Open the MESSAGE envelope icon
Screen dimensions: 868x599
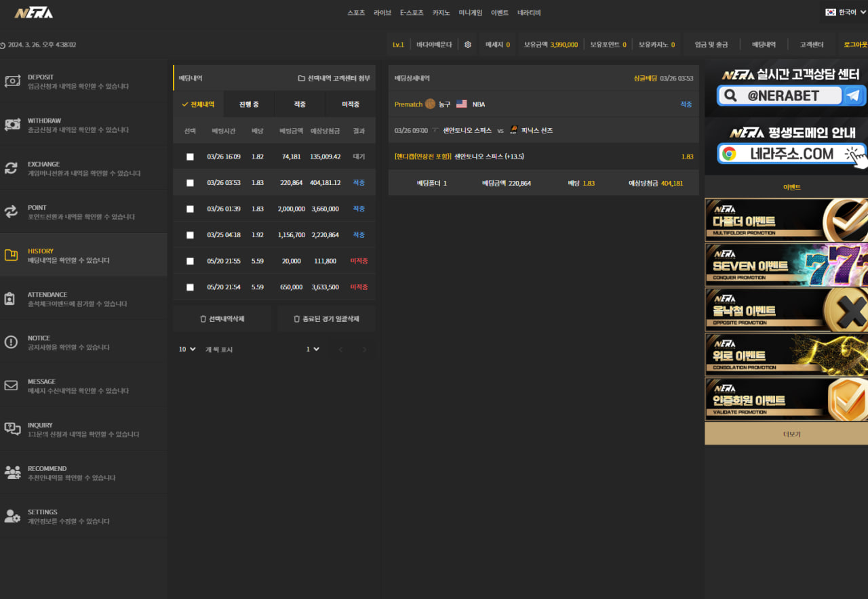click(x=11, y=386)
